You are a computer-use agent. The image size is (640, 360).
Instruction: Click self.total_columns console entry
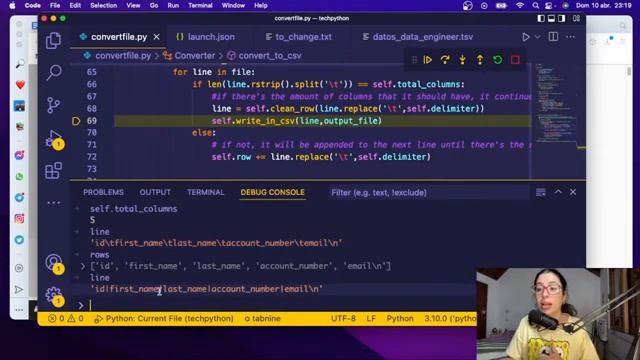133,209
